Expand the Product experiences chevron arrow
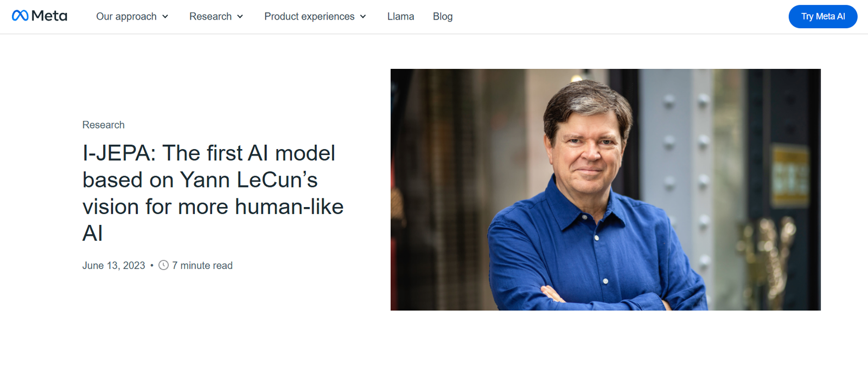The width and height of the screenshot is (868, 374). [363, 17]
